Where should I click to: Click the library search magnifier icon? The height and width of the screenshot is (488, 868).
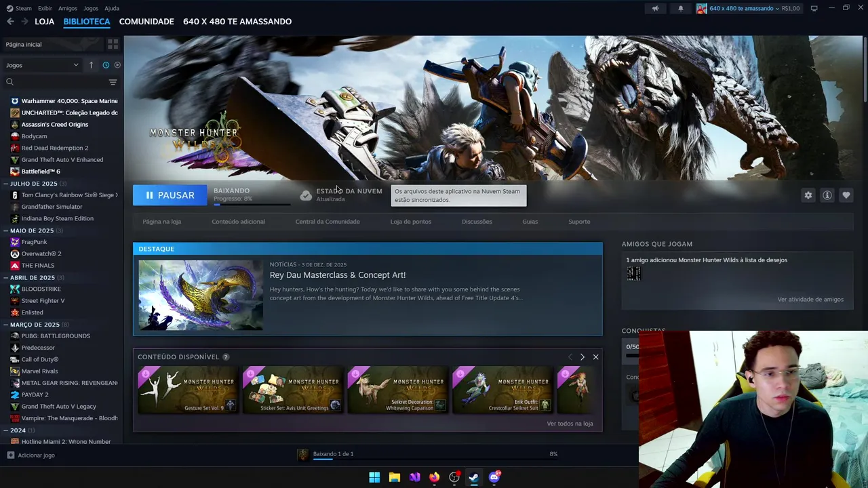point(9,82)
